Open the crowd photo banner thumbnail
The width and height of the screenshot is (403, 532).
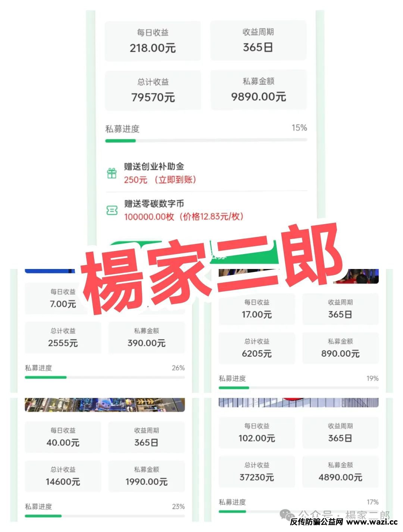click(x=299, y=276)
